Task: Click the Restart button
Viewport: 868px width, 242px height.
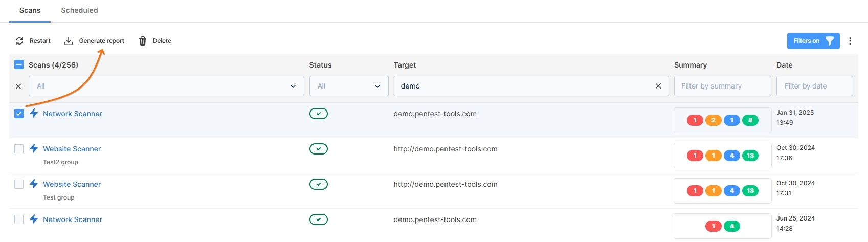Action: (x=33, y=41)
